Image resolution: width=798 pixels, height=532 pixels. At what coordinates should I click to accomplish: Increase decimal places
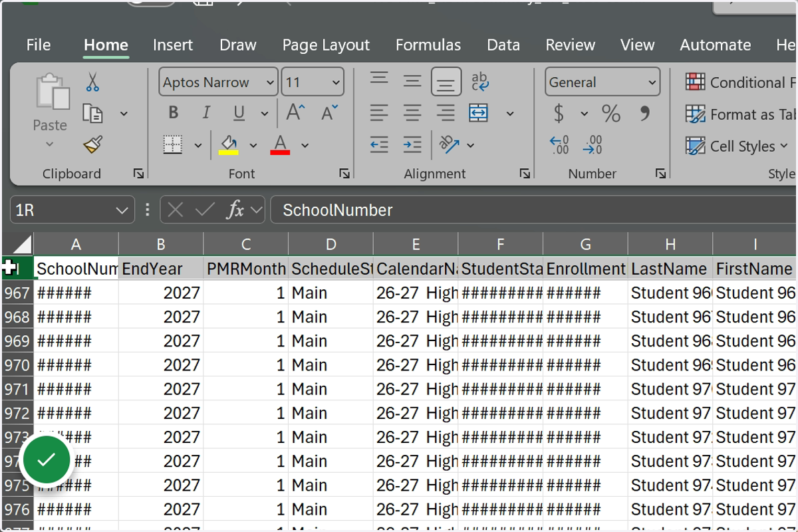[559, 144]
